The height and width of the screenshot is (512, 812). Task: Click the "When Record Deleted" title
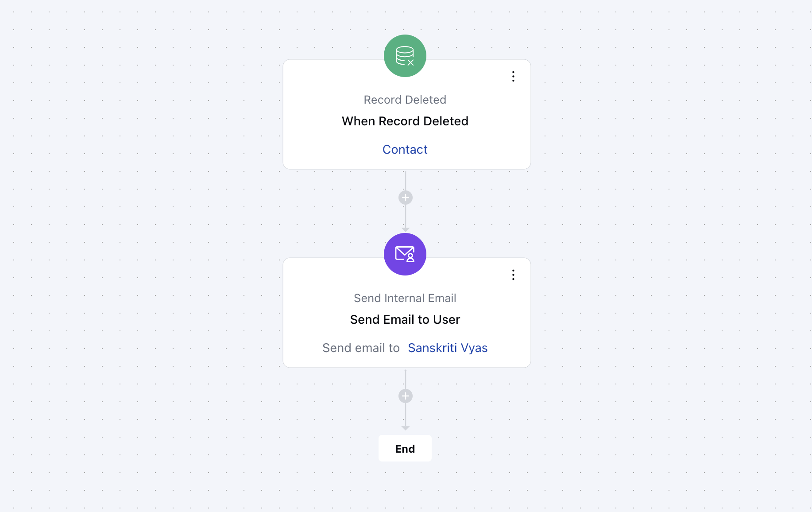click(x=405, y=121)
